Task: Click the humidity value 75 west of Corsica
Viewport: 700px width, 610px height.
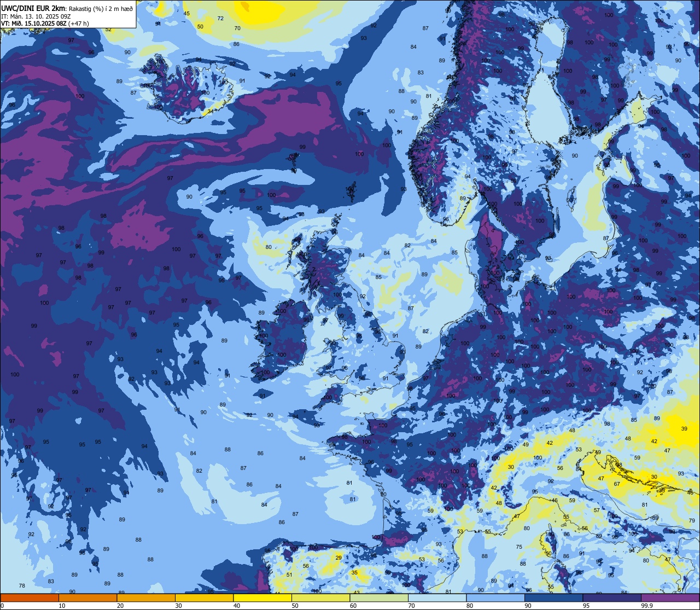Action: 519,547
